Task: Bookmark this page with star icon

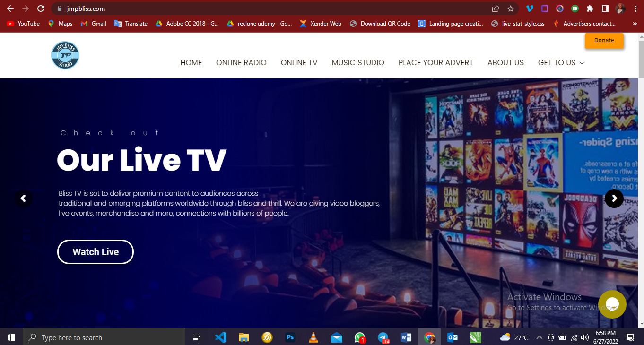Action: (x=511, y=9)
